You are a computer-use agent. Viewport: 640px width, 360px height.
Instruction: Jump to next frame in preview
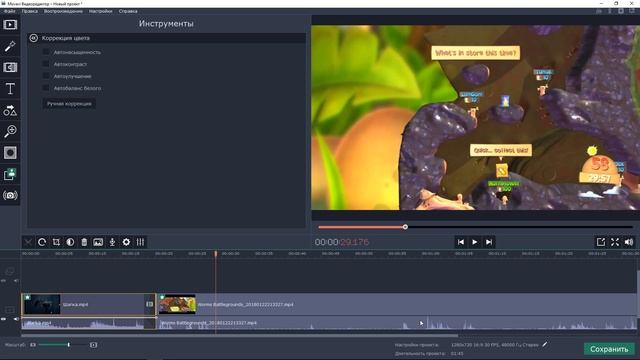489,242
